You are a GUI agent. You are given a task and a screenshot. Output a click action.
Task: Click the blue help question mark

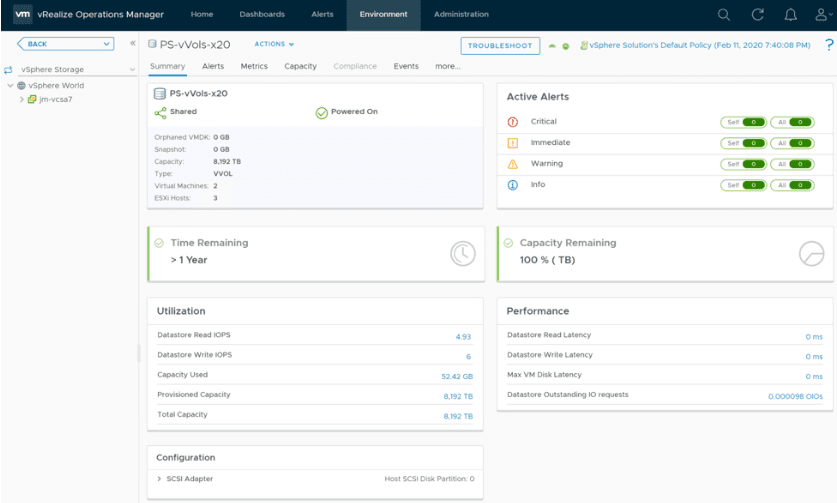829,45
